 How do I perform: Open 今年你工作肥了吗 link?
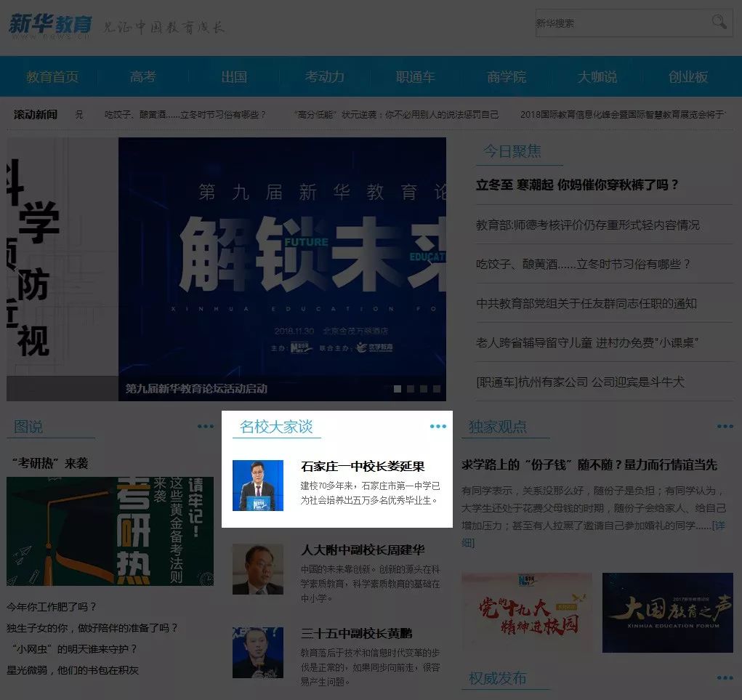tap(52, 607)
